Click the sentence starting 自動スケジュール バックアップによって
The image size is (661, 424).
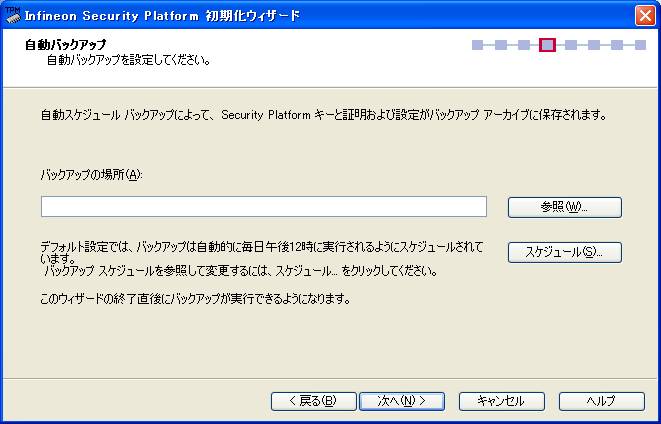point(324,115)
